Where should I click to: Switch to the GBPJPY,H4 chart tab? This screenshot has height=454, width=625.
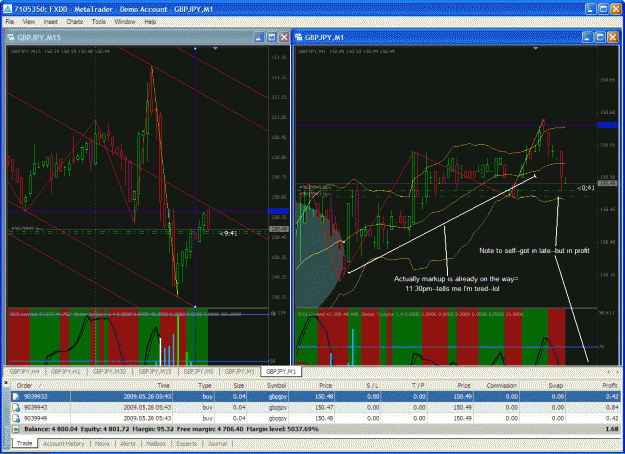tap(24, 371)
